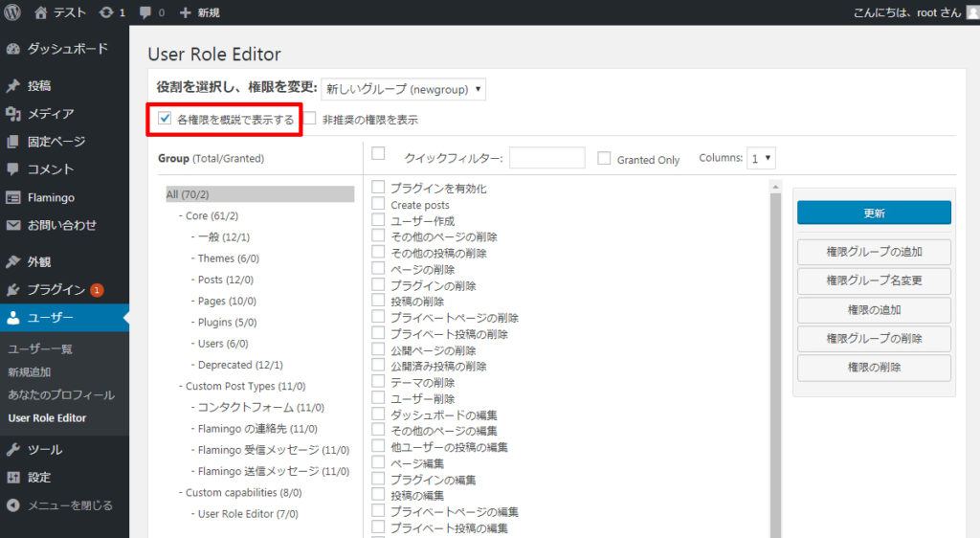Click the 権限グループの追加 button
The width and height of the screenshot is (980, 538).
[x=874, y=252]
